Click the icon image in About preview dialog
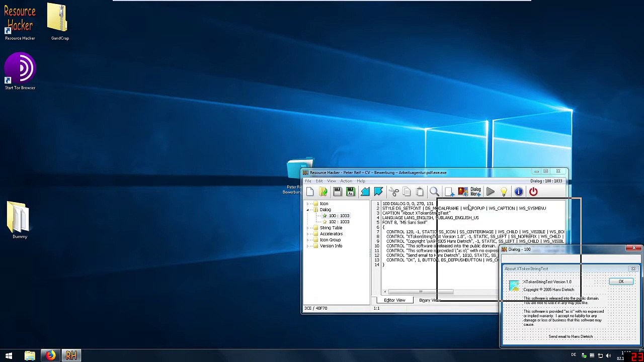 pyautogui.click(x=514, y=286)
